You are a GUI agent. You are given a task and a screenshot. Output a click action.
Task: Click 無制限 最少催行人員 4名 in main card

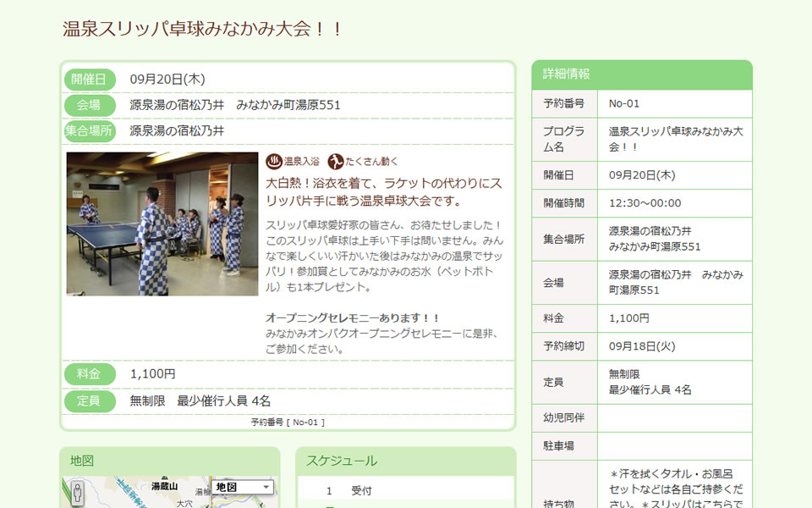(200, 400)
